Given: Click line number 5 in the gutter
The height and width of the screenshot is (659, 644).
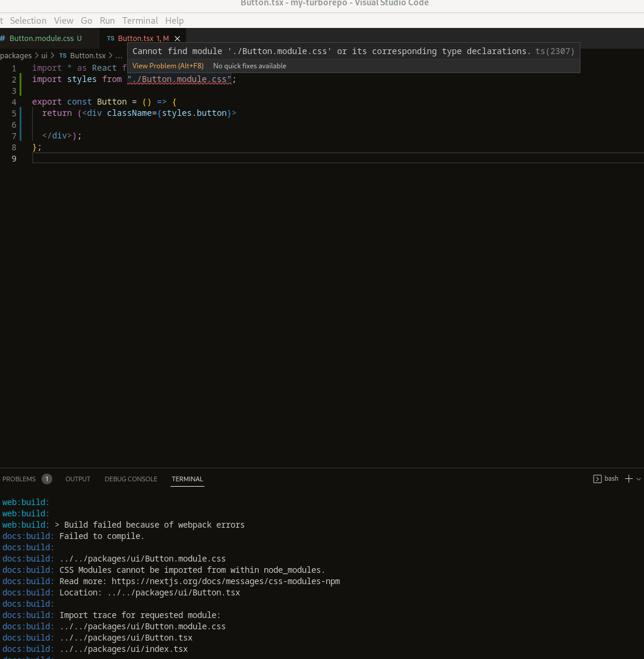Looking at the screenshot, I should [14, 113].
